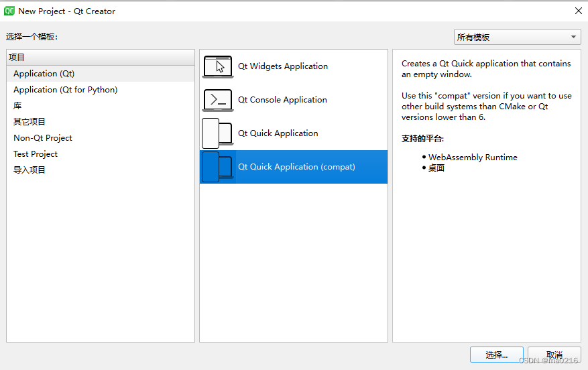Select Application (Qt) category

(x=101, y=74)
